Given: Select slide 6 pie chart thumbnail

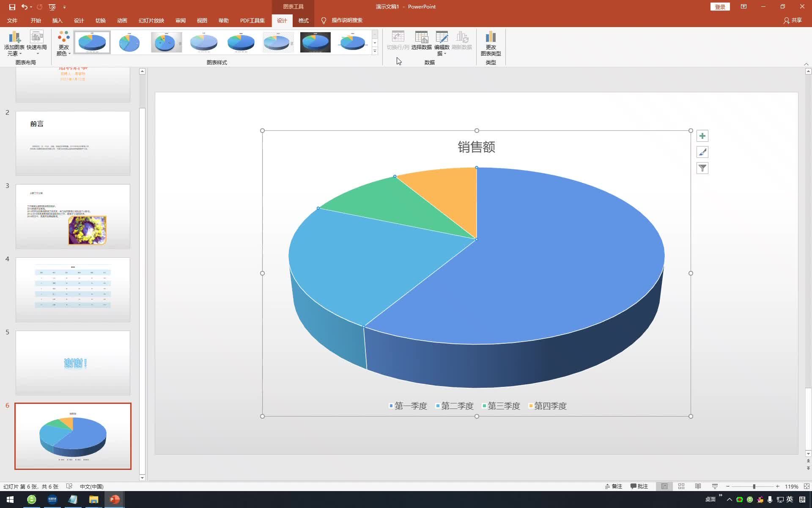Looking at the screenshot, I should 73,436.
